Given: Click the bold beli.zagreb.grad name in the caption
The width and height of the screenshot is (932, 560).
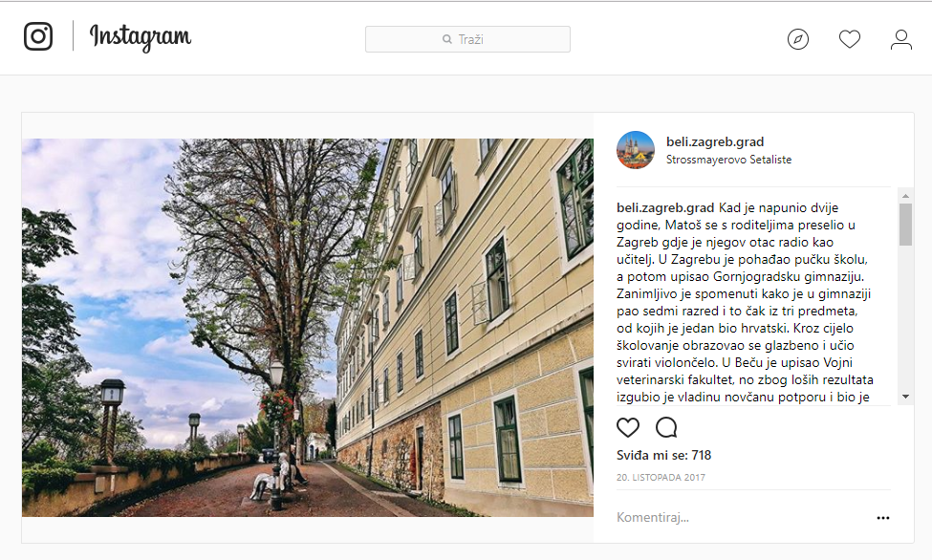Looking at the screenshot, I should (x=665, y=207).
